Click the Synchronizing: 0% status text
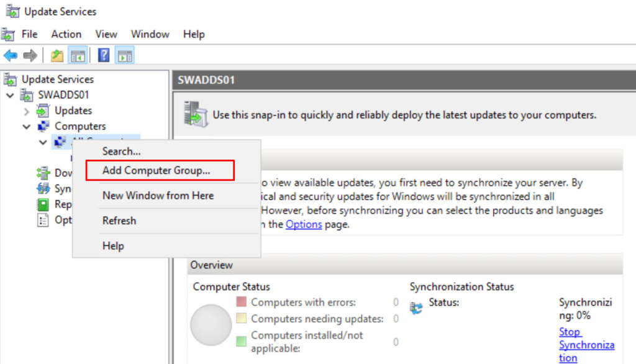 click(x=585, y=309)
